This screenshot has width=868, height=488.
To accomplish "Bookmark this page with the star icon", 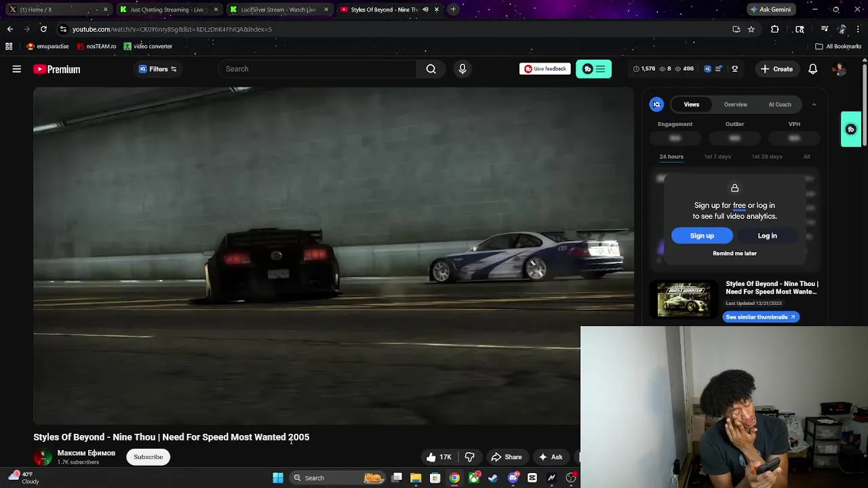I will pyautogui.click(x=751, y=29).
